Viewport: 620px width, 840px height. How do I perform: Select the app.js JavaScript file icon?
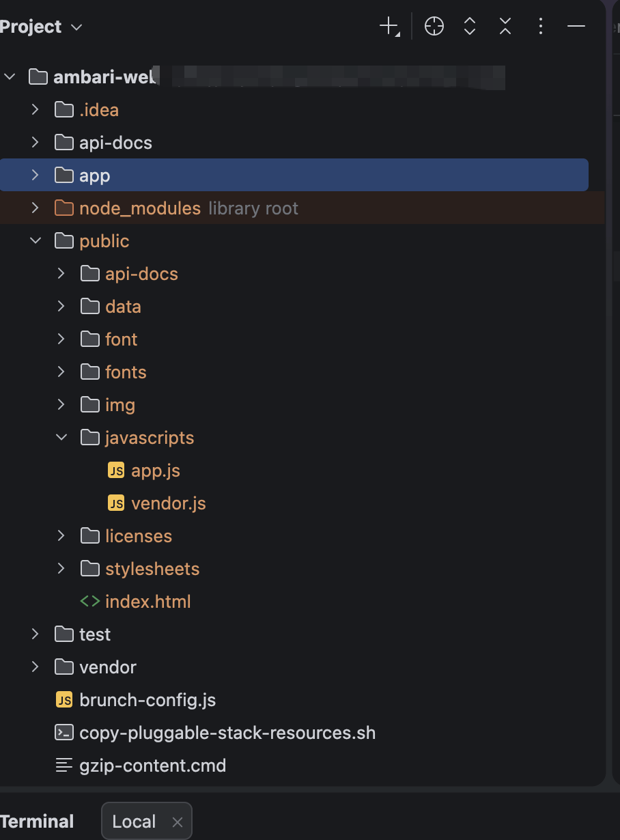click(x=116, y=471)
